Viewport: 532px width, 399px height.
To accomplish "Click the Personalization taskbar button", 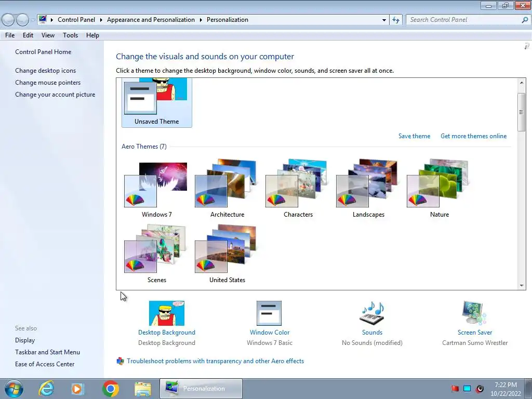I will (201, 389).
